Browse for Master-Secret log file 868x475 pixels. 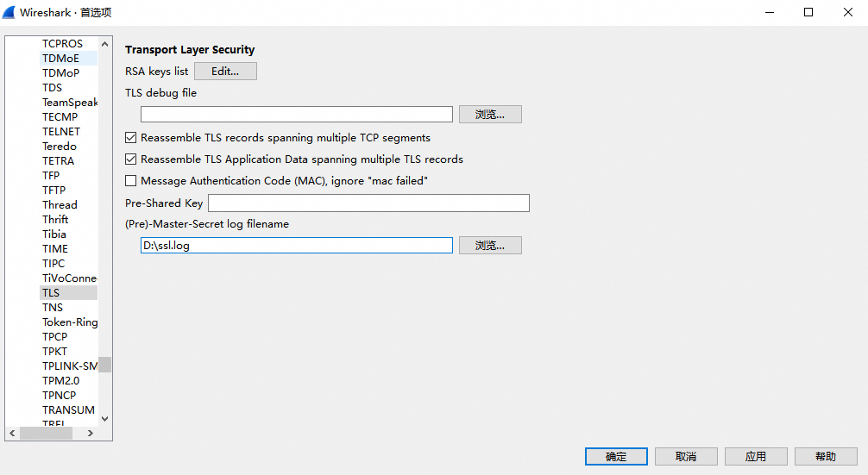490,246
